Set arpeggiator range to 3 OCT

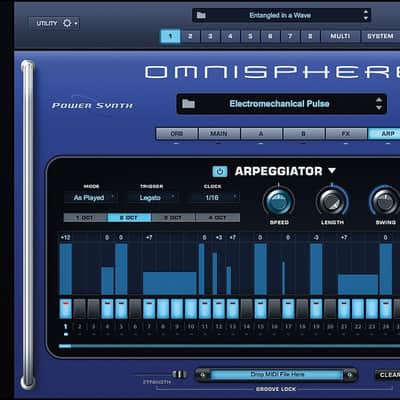[173, 218]
